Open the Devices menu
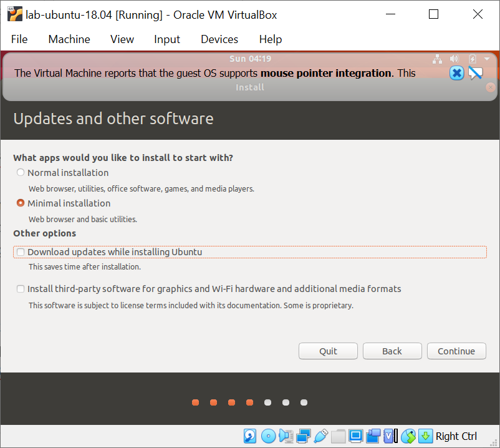The image size is (500, 448). point(219,39)
